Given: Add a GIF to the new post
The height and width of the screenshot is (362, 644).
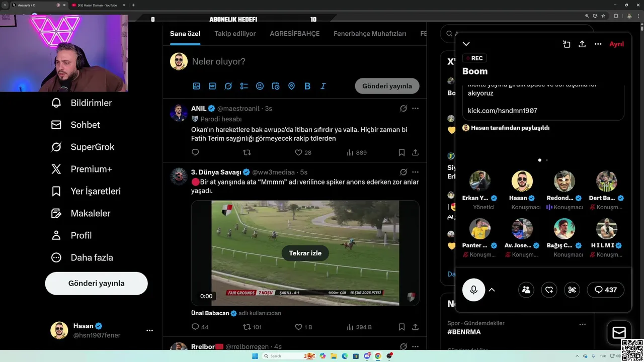Looking at the screenshot, I should 212,86.
